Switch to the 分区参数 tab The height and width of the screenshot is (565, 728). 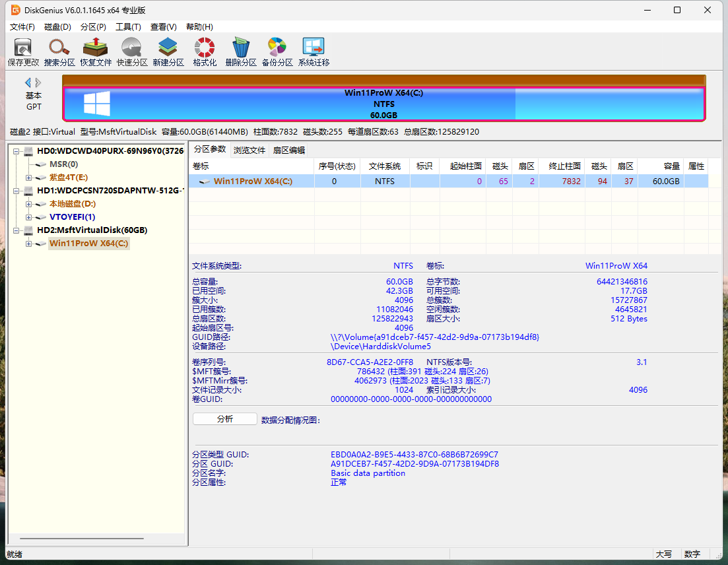[x=210, y=149]
